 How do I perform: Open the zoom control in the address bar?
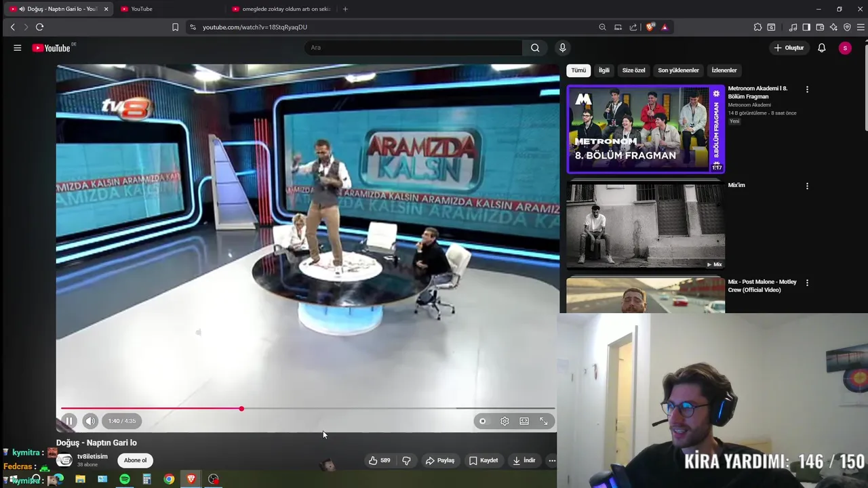point(602,27)
